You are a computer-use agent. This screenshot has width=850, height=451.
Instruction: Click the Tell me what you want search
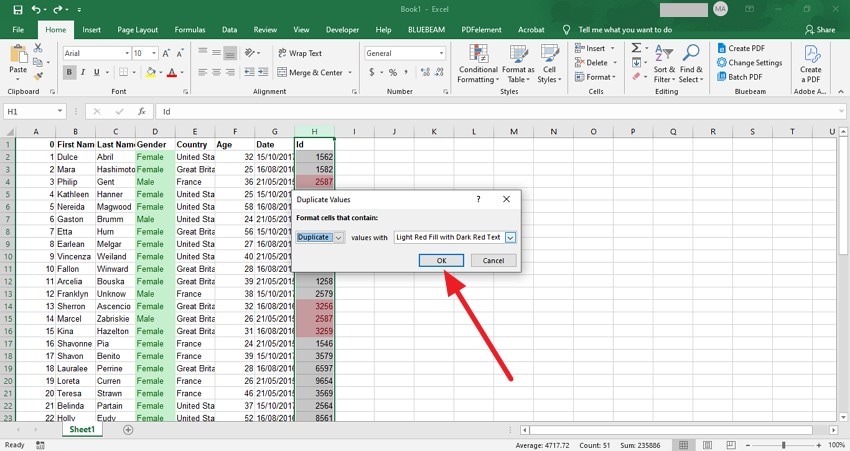624,30
